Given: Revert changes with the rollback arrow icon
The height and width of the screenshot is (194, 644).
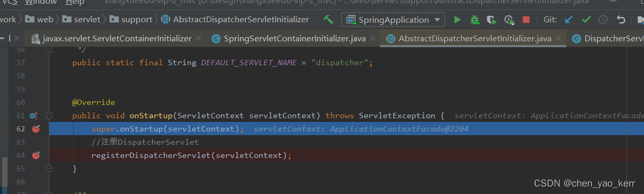Looking at the screenshot, I should [621, 20].
